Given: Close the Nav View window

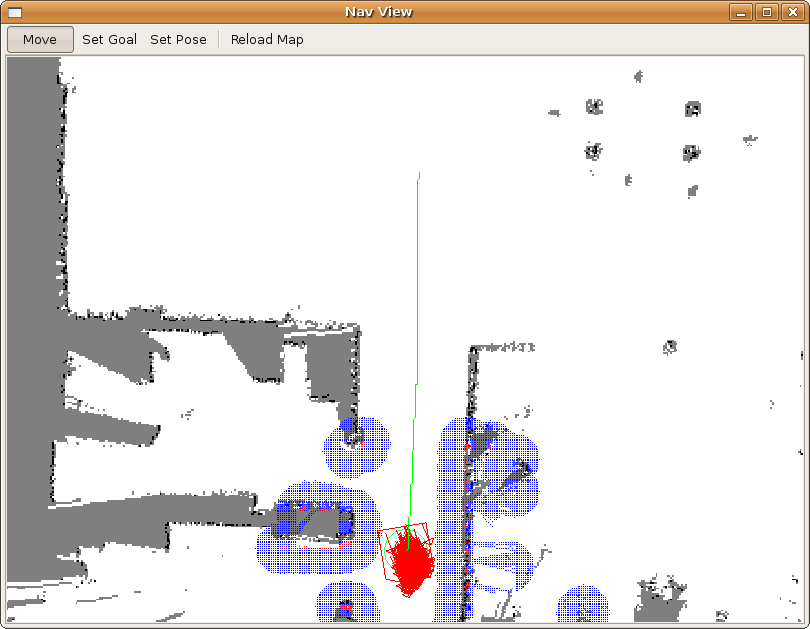Looking at the screenshot, I should [793, 12].
